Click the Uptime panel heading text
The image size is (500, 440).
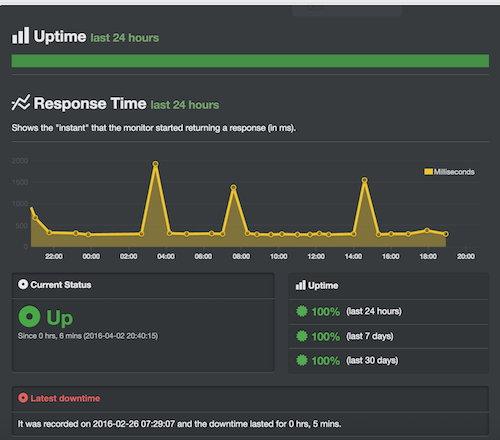(x=323, y=286)
